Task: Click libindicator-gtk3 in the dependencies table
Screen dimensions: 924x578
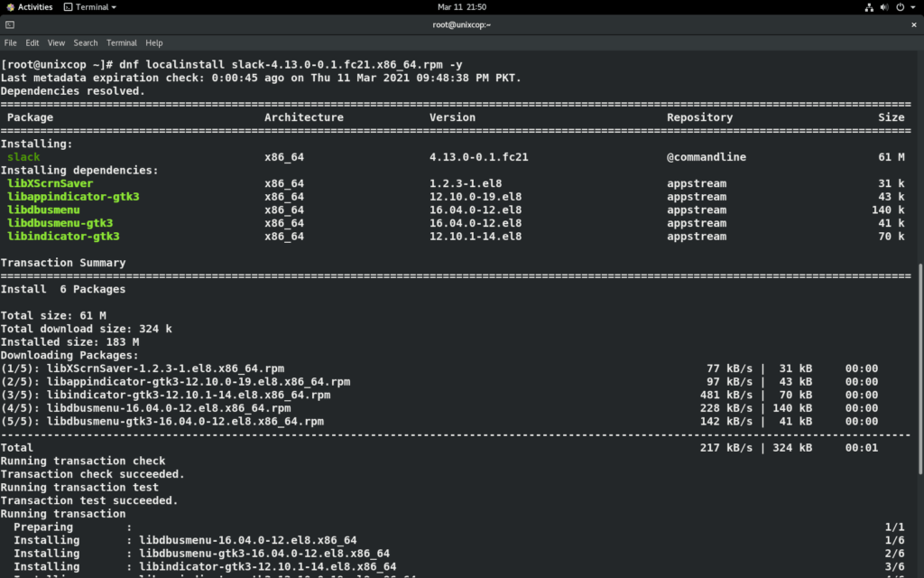Action: (63, 237)
